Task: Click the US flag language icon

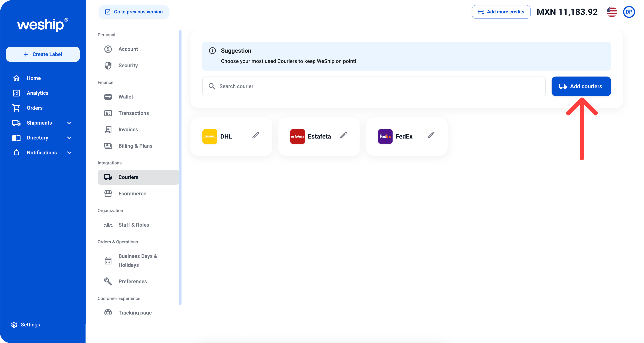Action: pyautogui.click(x=612, y=12)
